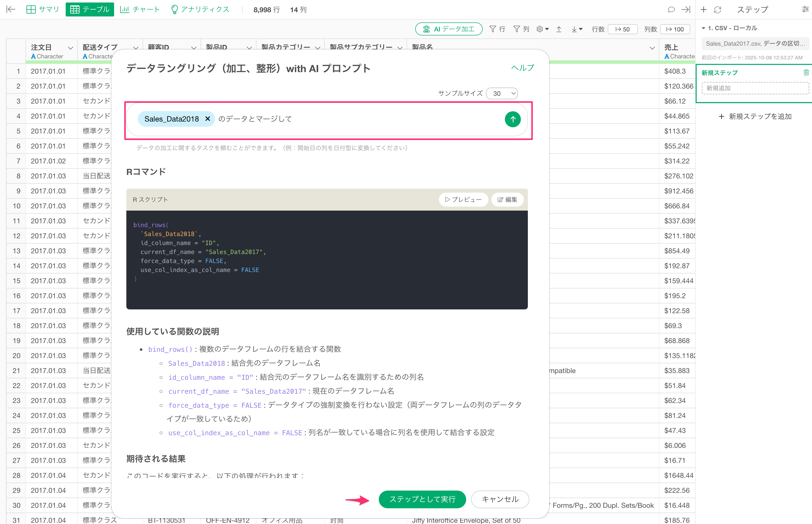Collapse the right panel arrow icon
This screenshot has width=812, height=524.
686,9
